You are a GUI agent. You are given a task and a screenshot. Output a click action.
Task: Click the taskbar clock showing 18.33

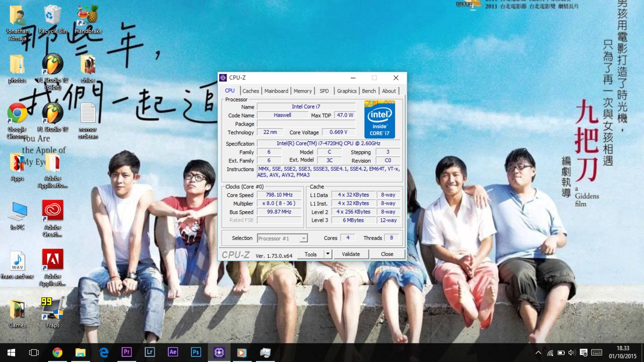click(x=623, y=352)
